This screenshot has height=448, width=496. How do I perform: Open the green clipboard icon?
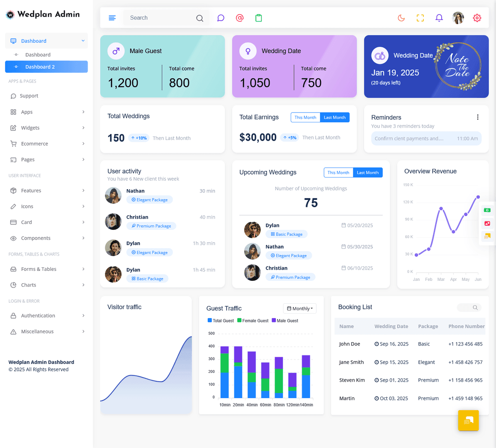click(x=259, y=18)
